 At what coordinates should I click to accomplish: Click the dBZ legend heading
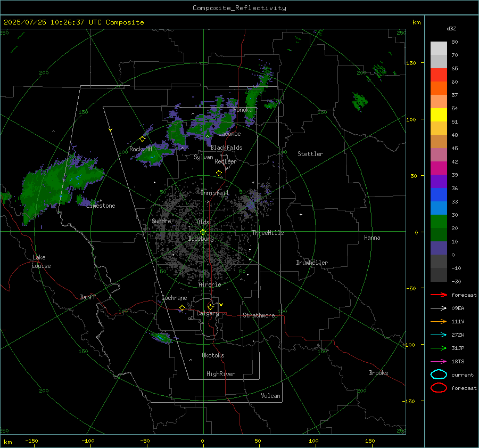[x=451, y=29]
